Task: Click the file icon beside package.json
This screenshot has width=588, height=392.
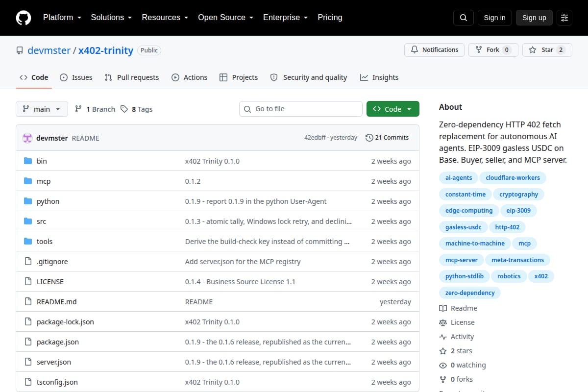Action: pyautogui.click(x=28, y=342)
